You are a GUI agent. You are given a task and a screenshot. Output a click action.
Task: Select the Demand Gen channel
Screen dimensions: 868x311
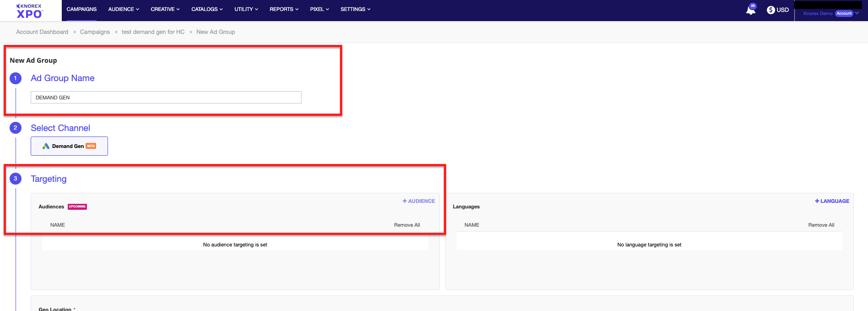click(x=69, y=146)
